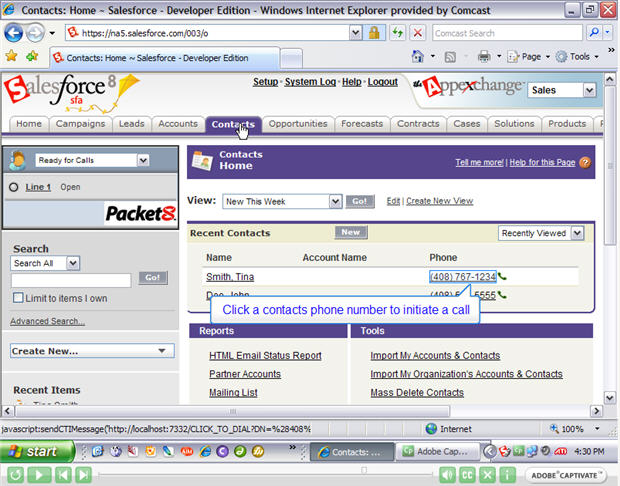
Task: Click the Captivate play button
Action: point(39,475)
